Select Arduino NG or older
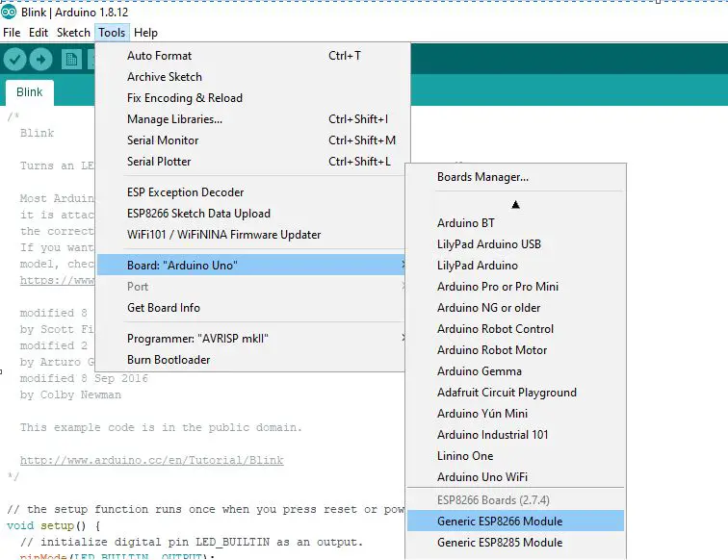728x560 pixels. pos(515,308)
